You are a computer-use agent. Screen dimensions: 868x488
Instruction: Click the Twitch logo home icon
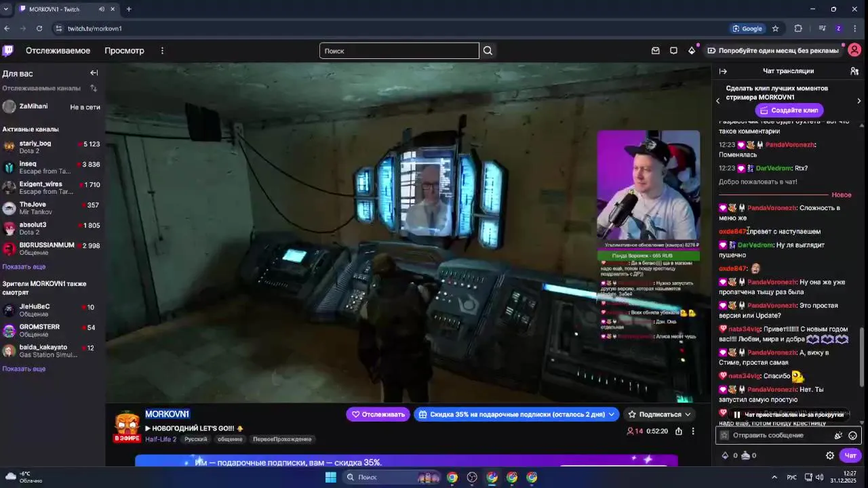click(8, 51)
